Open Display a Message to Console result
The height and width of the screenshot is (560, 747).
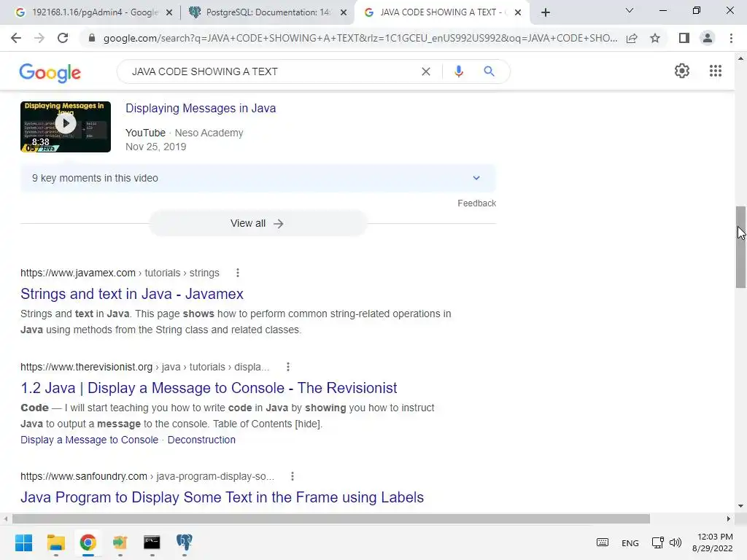tap(209, 388)
